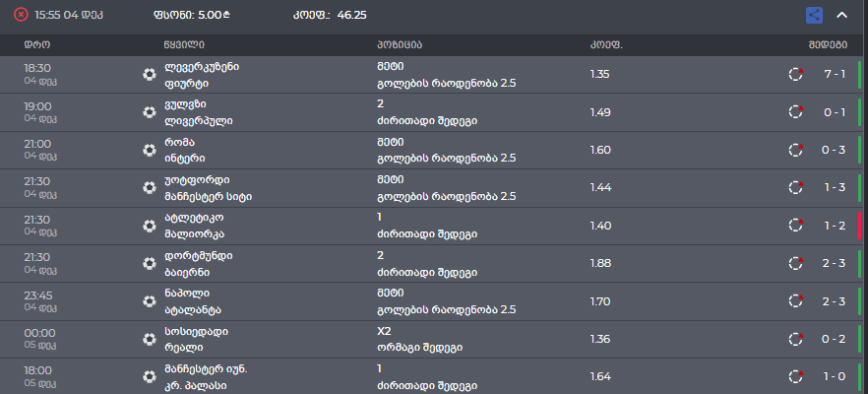Collapse the bet slip with the chevron

click(x=841, y=15)
